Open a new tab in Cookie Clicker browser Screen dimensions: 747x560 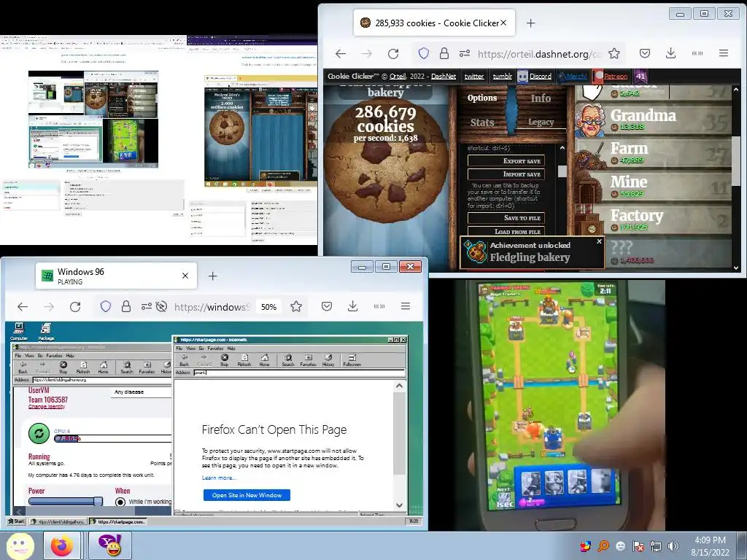(531, 23)
